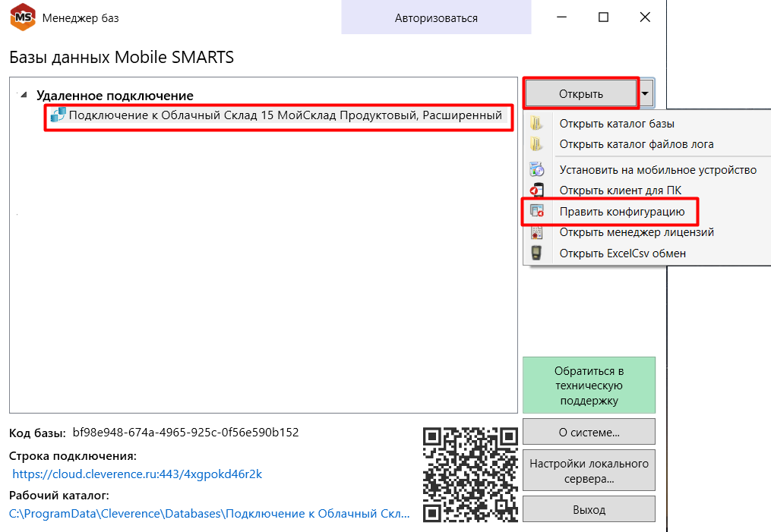
Task: Select Открыть менеджер лицензий entry
Action: [637, 232]
